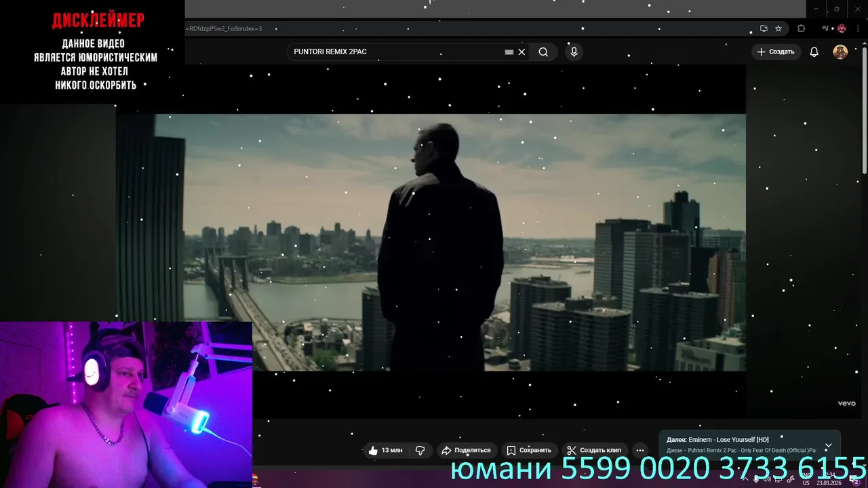Image resolution: width=868 pixels, height=488 pixels.
Task: Open the Создать create menu
Action: point(776,52)
